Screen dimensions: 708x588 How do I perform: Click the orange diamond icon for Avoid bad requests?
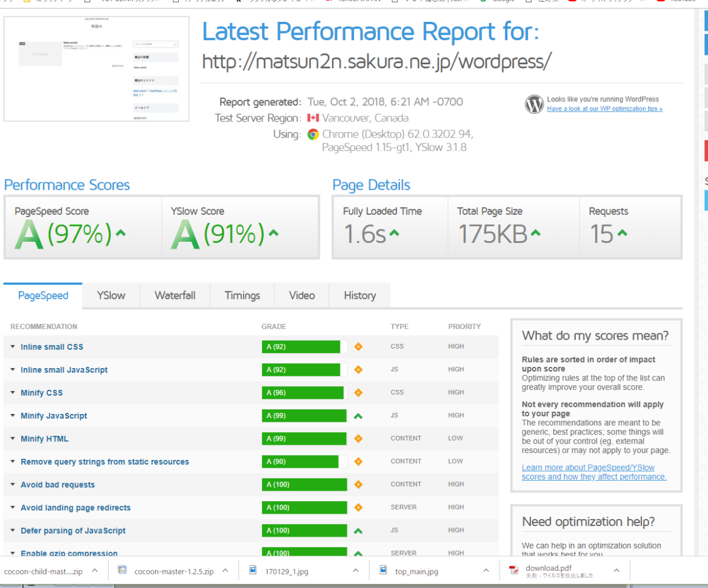point(358,485)
